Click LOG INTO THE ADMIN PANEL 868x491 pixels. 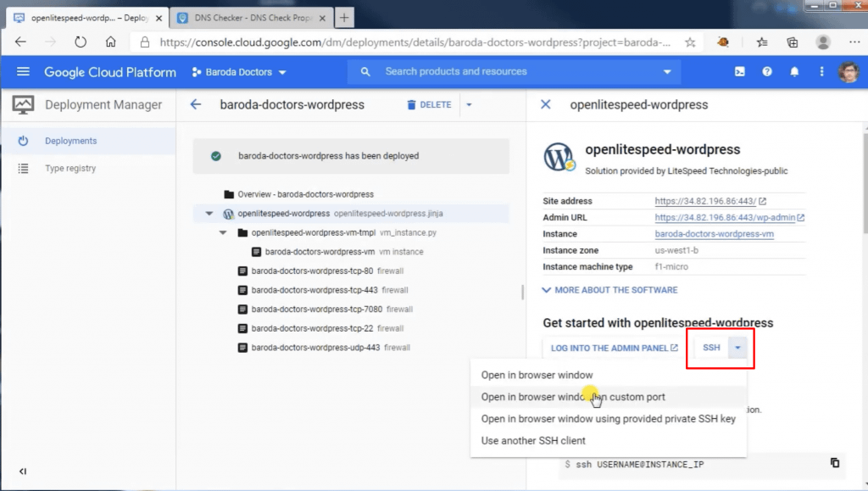614,349
